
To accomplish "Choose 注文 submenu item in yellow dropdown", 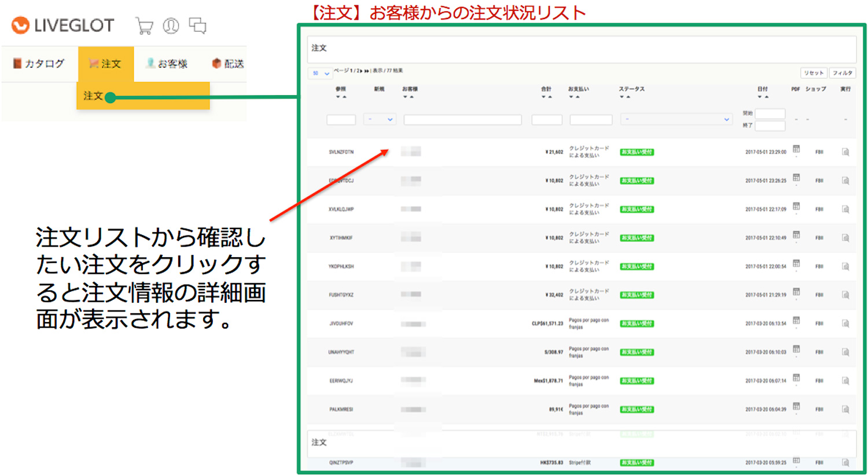I will pos(143,96).
